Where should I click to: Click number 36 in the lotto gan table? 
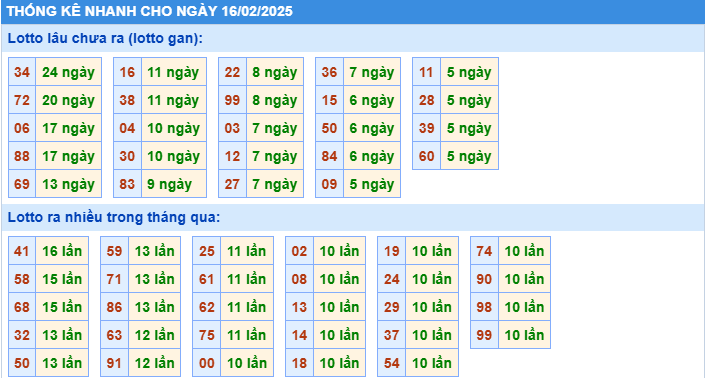click(x=329, y=72)
